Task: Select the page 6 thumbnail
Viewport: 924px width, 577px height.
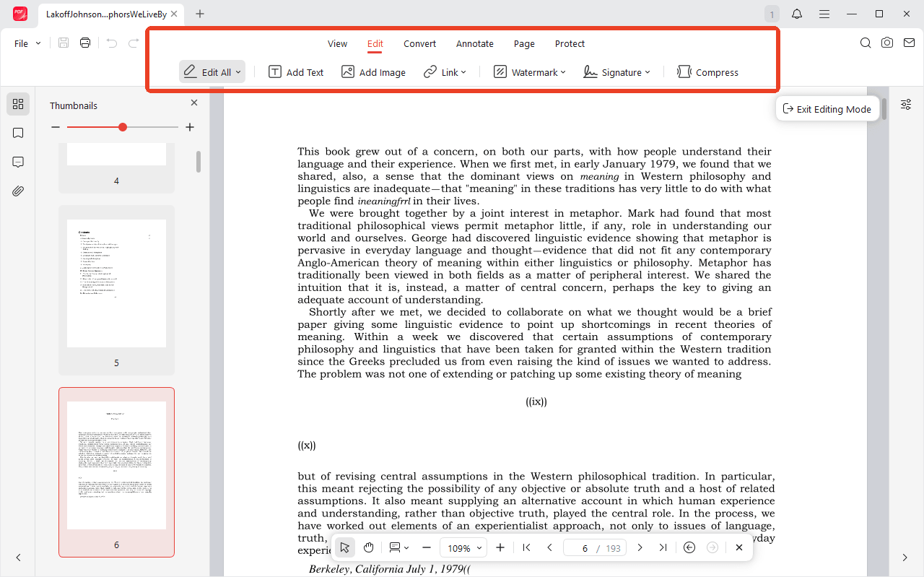Action: (116, 472)
